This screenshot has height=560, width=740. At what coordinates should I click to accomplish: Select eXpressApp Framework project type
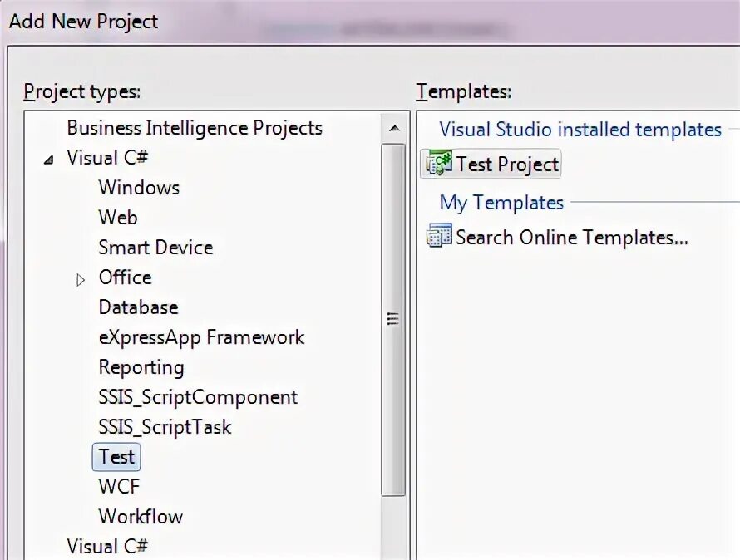point(201,337)
